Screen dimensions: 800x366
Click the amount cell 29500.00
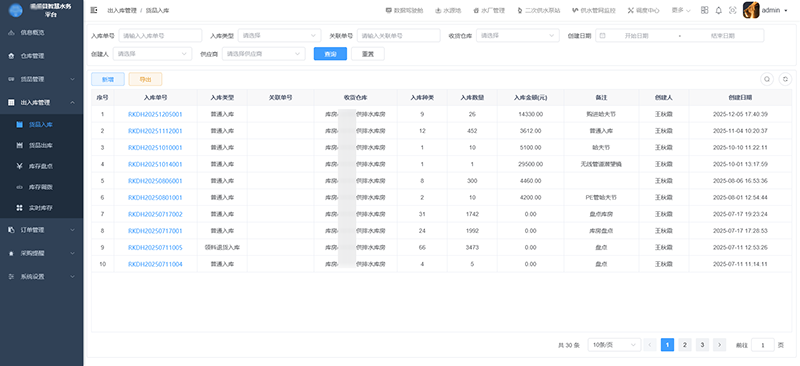point(531,164)
